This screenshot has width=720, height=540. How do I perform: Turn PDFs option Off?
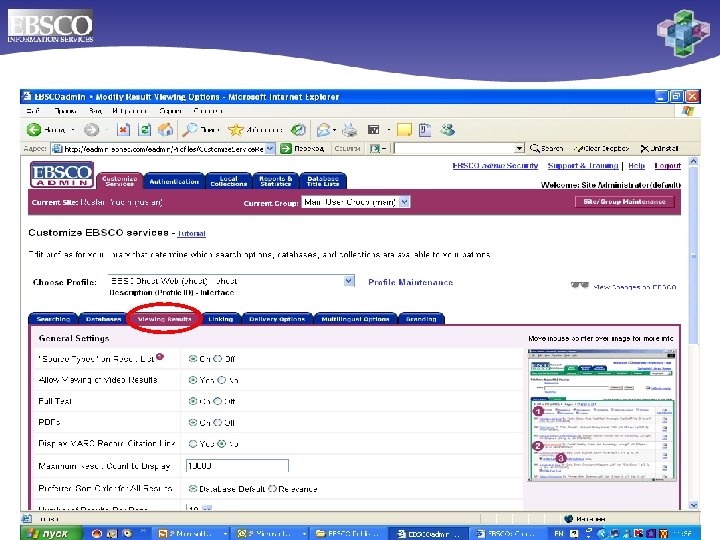(218, 422)
